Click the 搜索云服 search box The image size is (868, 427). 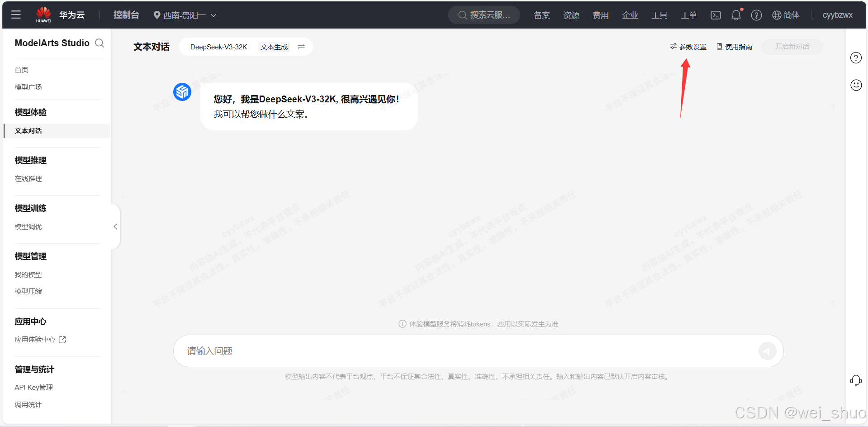(x=484, y=15)
